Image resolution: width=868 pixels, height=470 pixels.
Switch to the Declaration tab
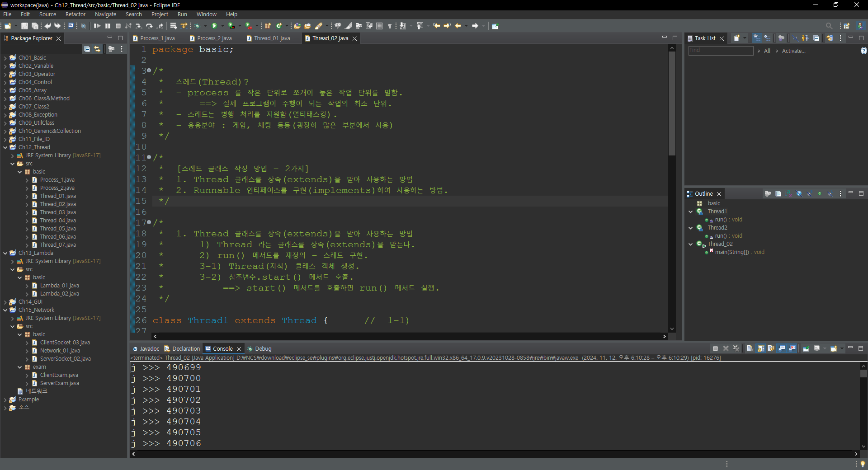(182, 349)
